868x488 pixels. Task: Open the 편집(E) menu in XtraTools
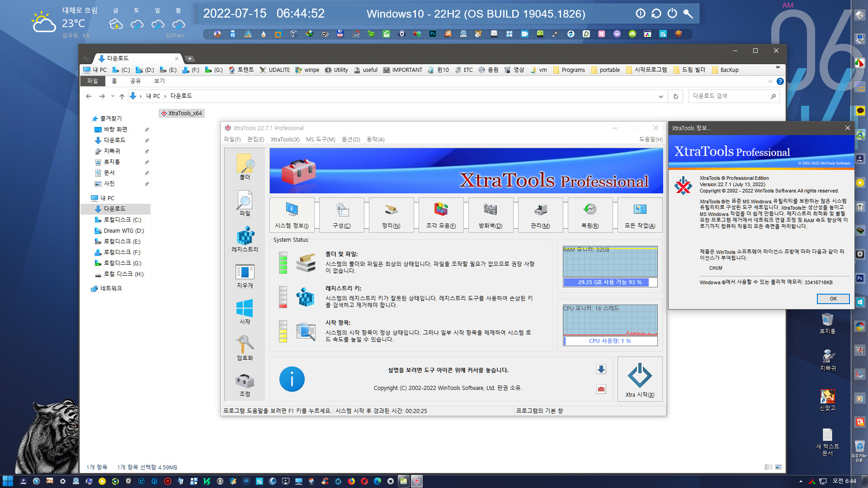click(256, 139)
